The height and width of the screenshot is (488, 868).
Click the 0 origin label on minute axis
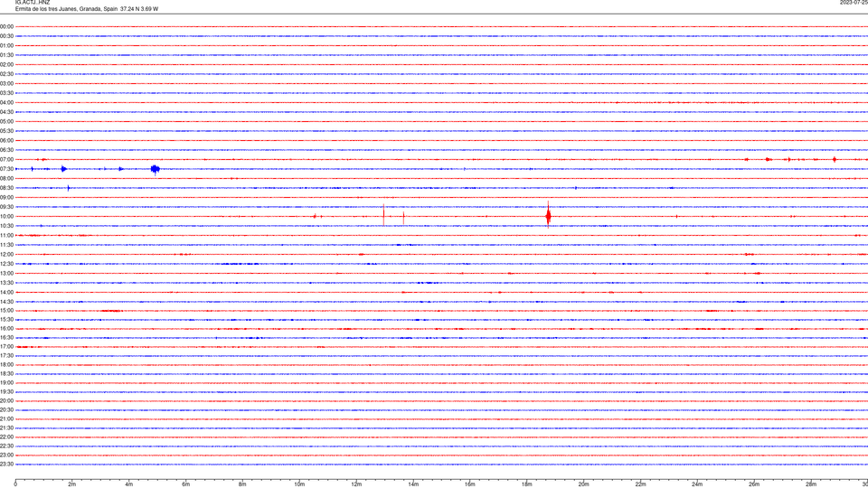pos(15,484)
